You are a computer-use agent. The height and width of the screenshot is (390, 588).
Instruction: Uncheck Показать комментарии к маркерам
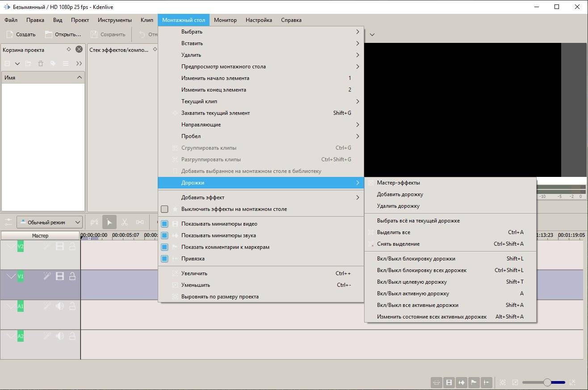[x=164, y=247]
